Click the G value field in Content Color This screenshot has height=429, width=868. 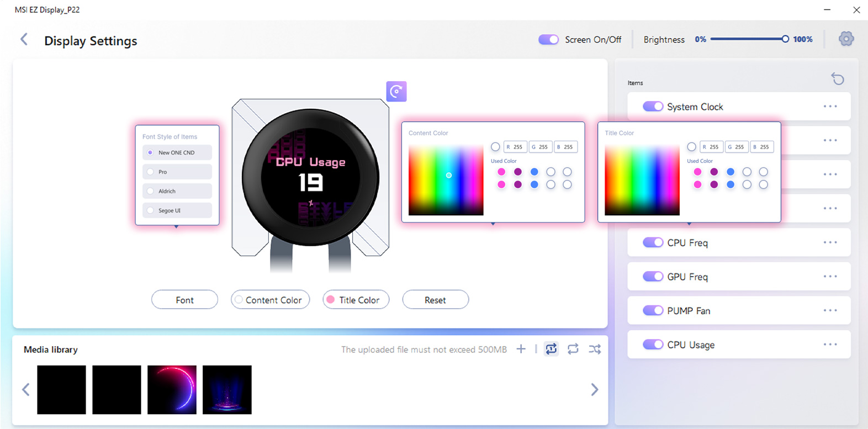[x=541, y=147]
